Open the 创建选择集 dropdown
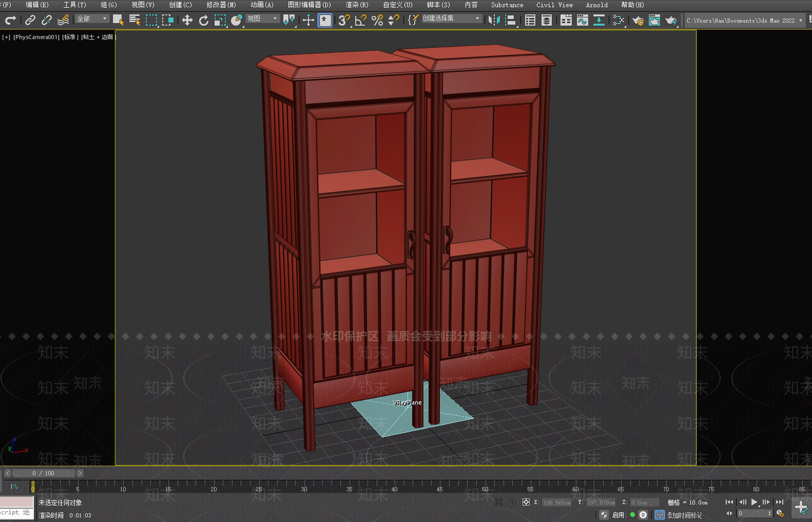Image resolution: width=812 pixels, height=522 pixels. (451, 19)
